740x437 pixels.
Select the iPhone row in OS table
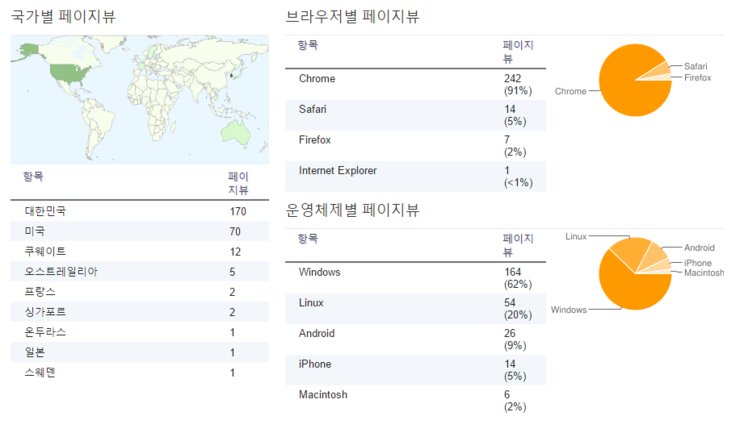pyautogui.click(x=415, y=370)
